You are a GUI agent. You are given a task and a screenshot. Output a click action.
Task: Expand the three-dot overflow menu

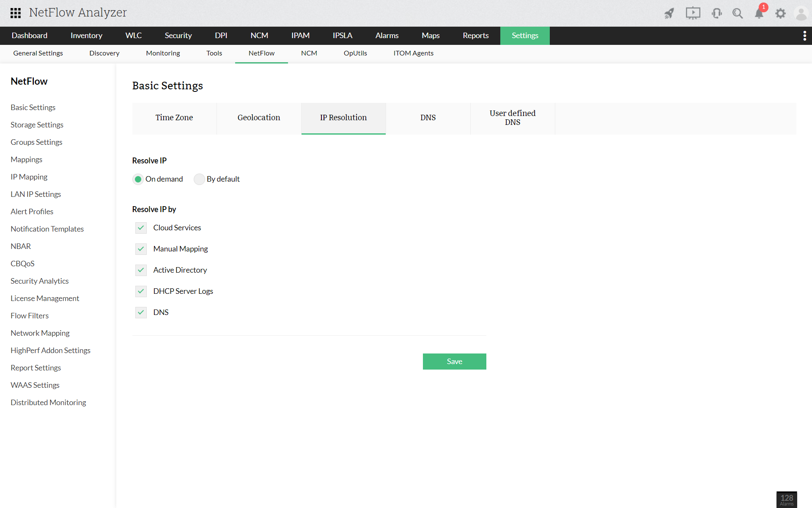pos(804,36)
